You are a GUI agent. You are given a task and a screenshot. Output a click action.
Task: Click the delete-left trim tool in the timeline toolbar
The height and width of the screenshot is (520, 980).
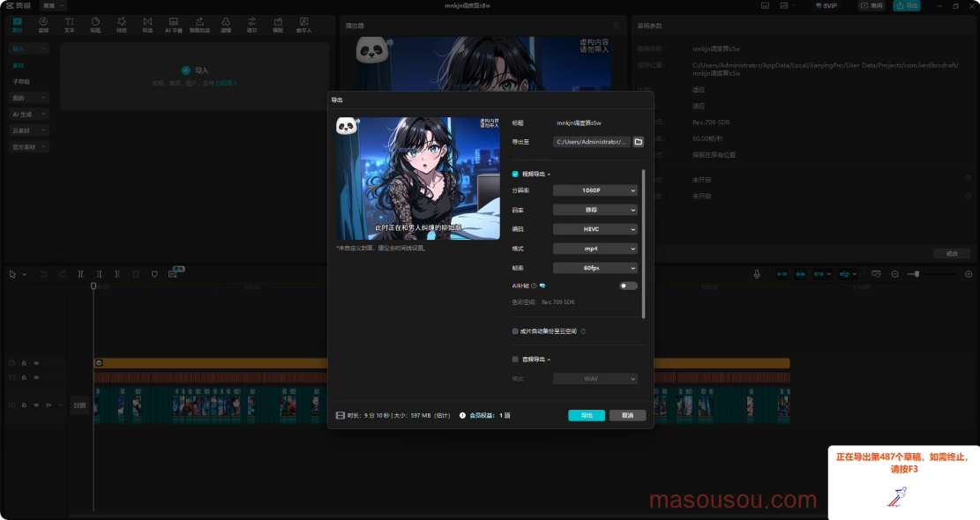[x=99, y=274]
